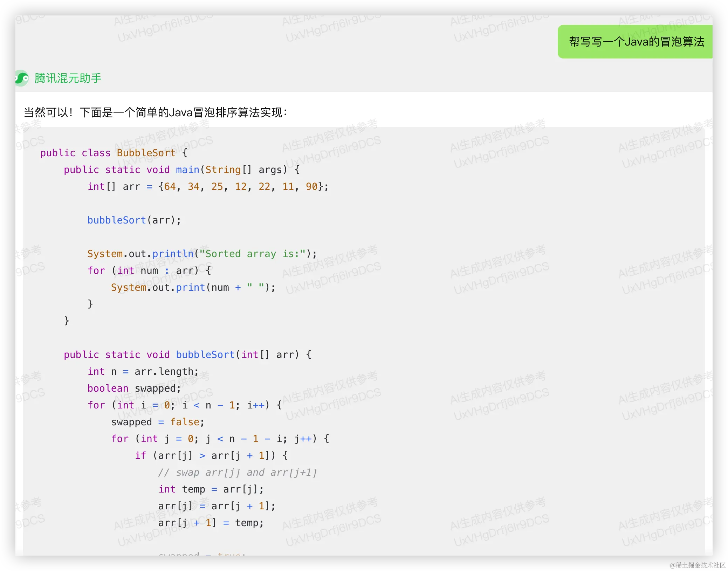The height and width of the screenshot is (571, 728).
Task: Click the bubbleSort(arr); call line
Action: 134,220
